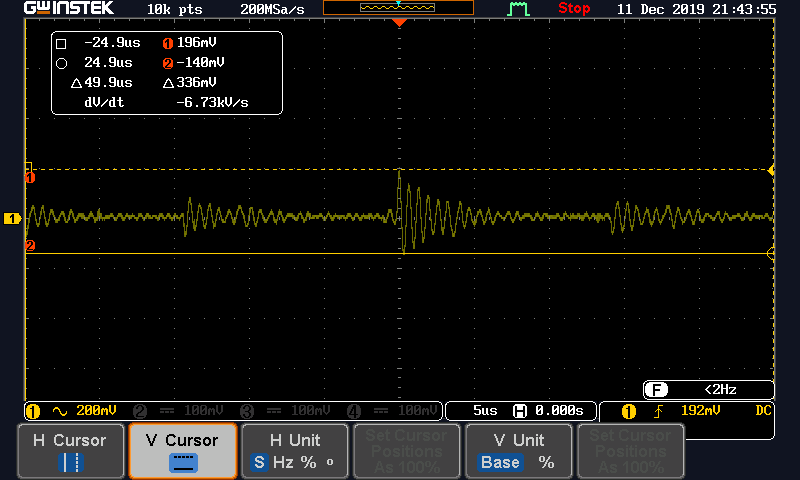The image size is (800, 480).
Task: Click the horizontal position H icon
Action: [x=520, y=411]
